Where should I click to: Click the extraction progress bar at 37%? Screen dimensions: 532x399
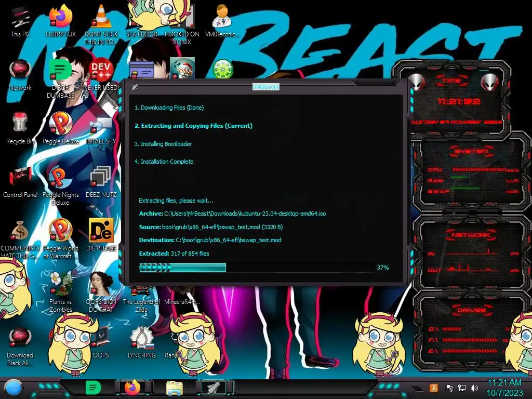point(257,268)
